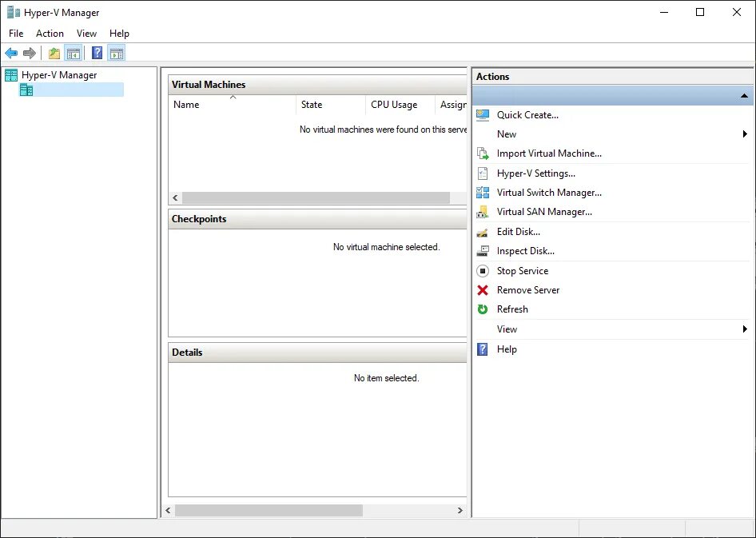Viewport: 756px width, 538px height.
Task: Click 'No virtual machines were found' message
Action: point(384,130)
